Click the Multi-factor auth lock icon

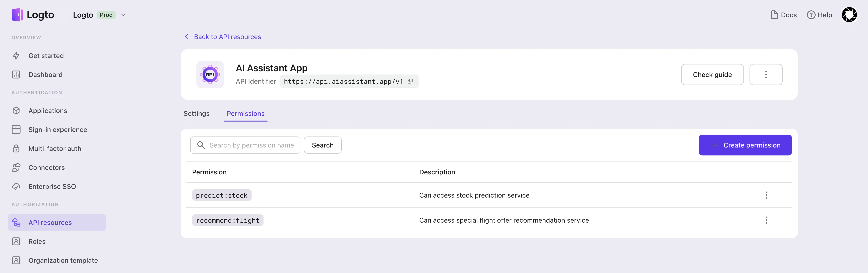16,148
